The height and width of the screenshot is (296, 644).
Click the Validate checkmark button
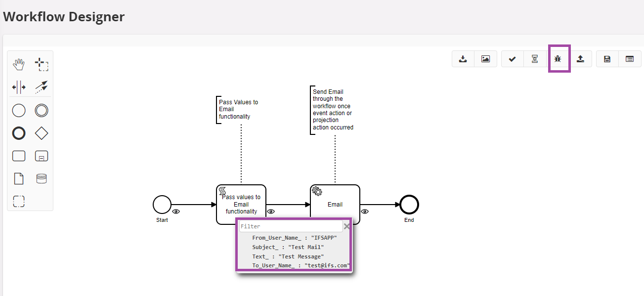coord(512,59)
